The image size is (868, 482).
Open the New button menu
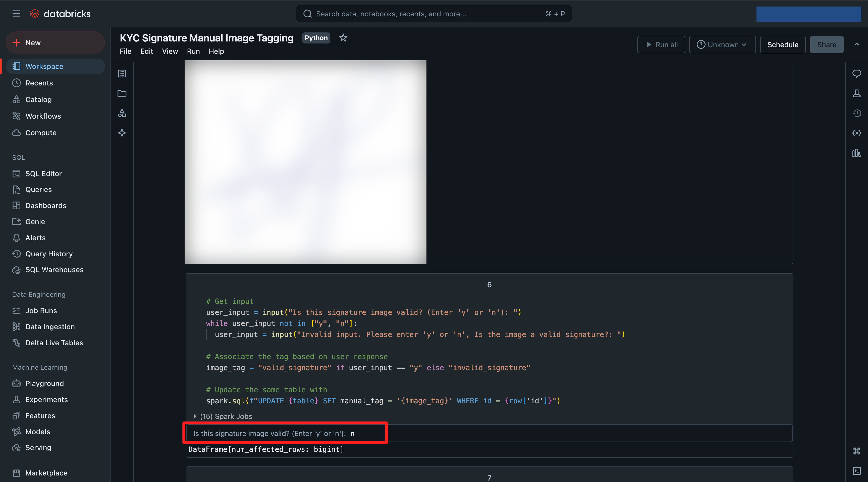tap(55, 42)
